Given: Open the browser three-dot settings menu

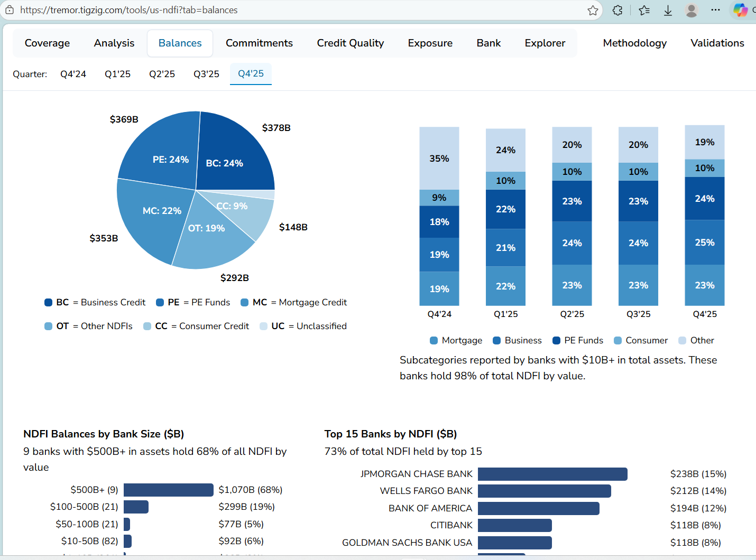Looking at the screenshot, I should [715, 10].
